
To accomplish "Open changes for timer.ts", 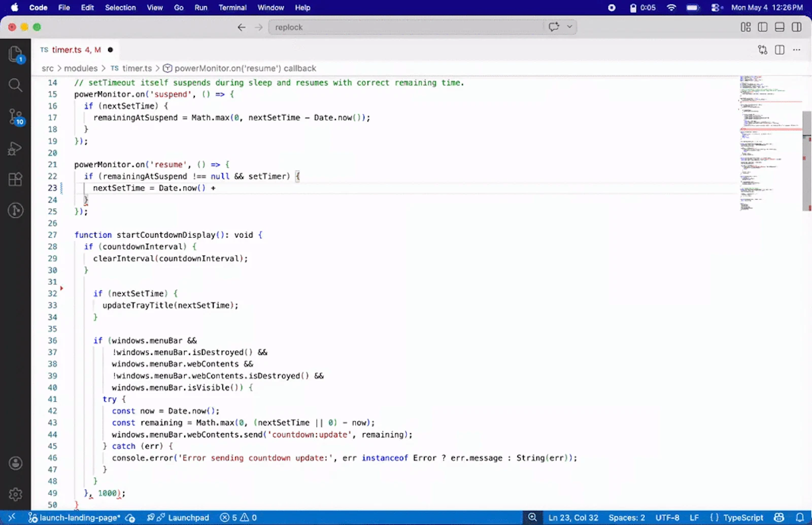I will (763, 50).
